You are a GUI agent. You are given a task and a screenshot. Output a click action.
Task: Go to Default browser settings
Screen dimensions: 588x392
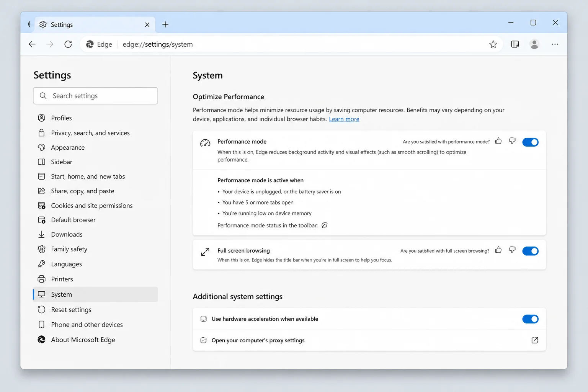coord(95,220)
